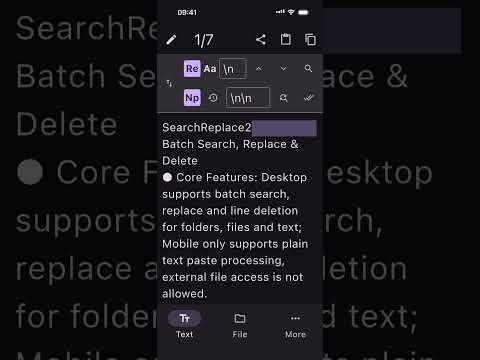Focus the search field containing \n
Viewport: 480px width, 360px height.
pyautogui.click(x=233, y=69)
